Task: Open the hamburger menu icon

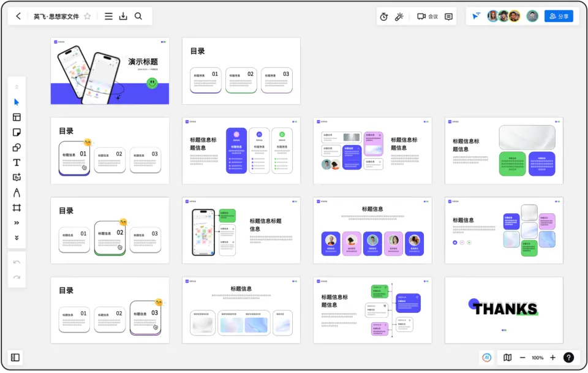Action: pos(108,16)
